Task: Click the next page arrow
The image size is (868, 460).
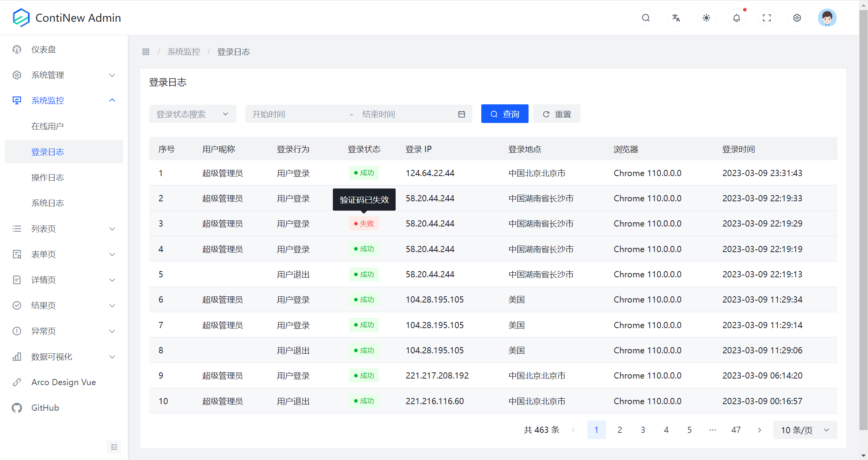Action: click(759, 430)
